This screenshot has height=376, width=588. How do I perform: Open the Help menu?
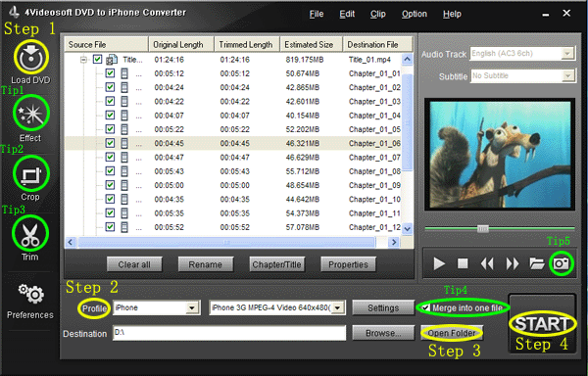coord(452,14)
